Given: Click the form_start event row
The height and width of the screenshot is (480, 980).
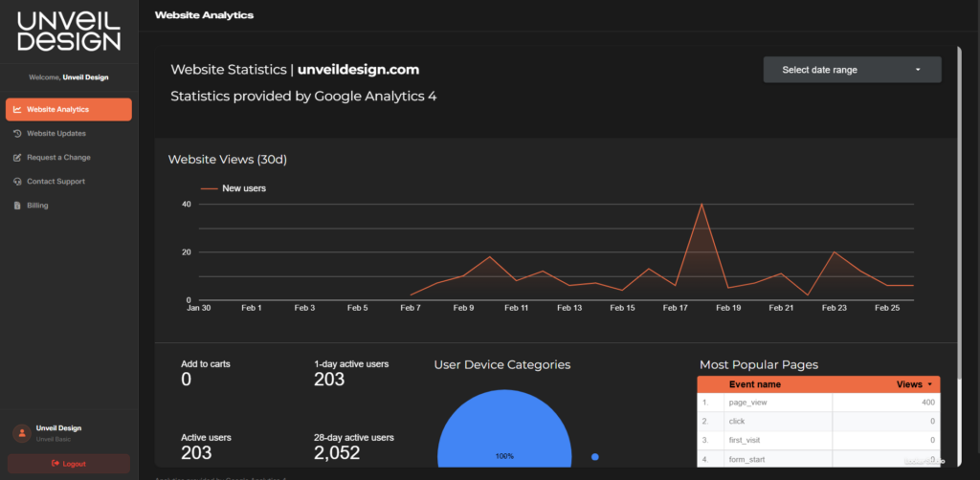Looking at the screenshot, I should point(818,459).
